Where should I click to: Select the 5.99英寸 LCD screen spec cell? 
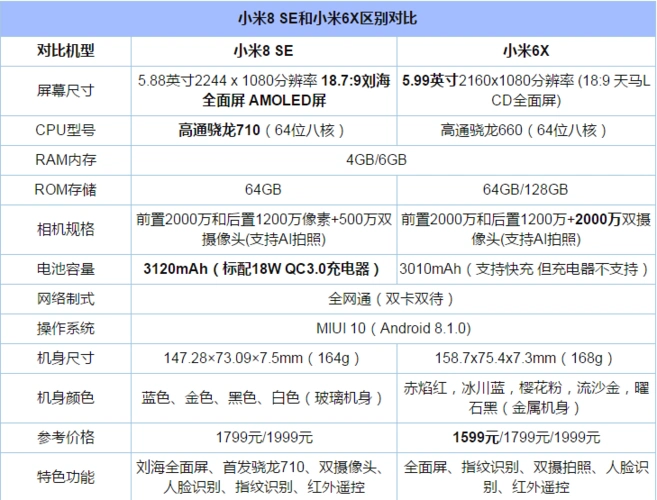pyautogui.click(x=526, y=90)
